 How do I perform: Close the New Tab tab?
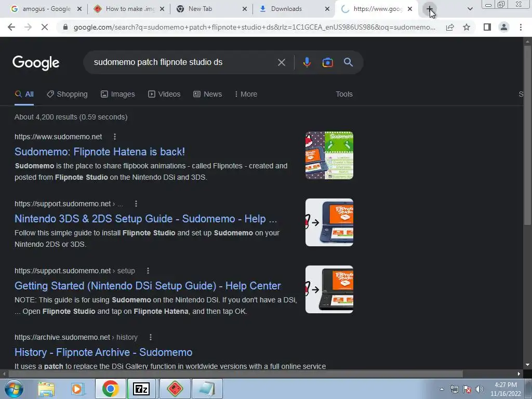pyautogui.click(x=245, y=9)
